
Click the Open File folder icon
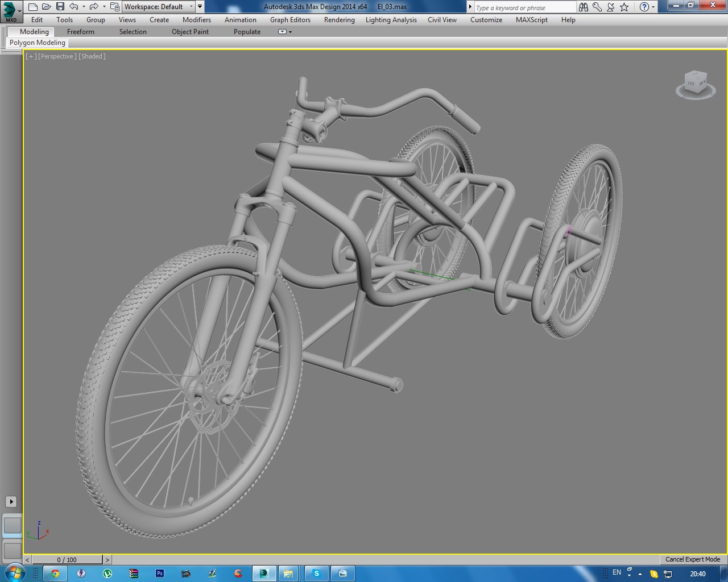point(47,7)
